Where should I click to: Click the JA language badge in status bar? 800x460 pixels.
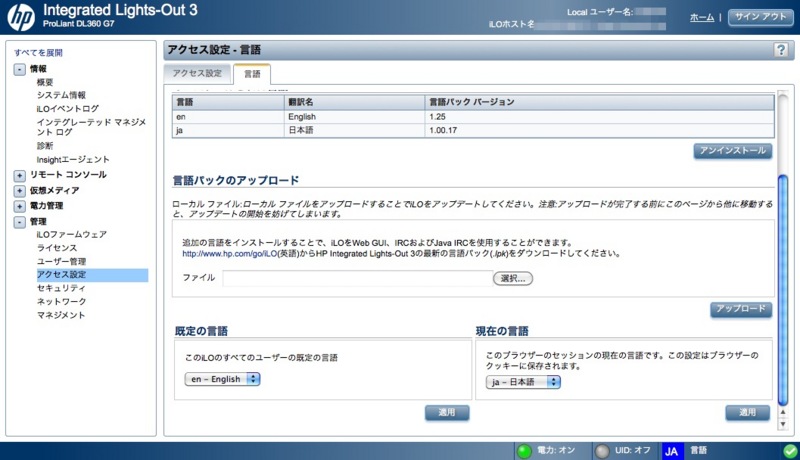click(x=672, y=451)
